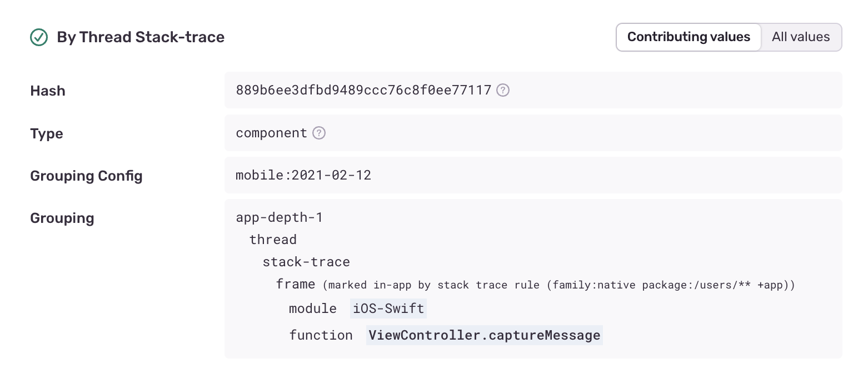Expand the thread entry in the Grouping tree

point(273,240)
